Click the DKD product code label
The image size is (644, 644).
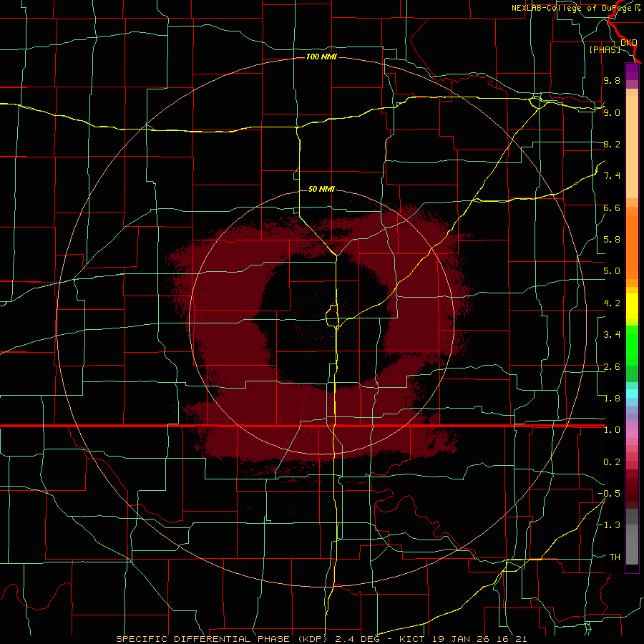(x=629, y=43)
